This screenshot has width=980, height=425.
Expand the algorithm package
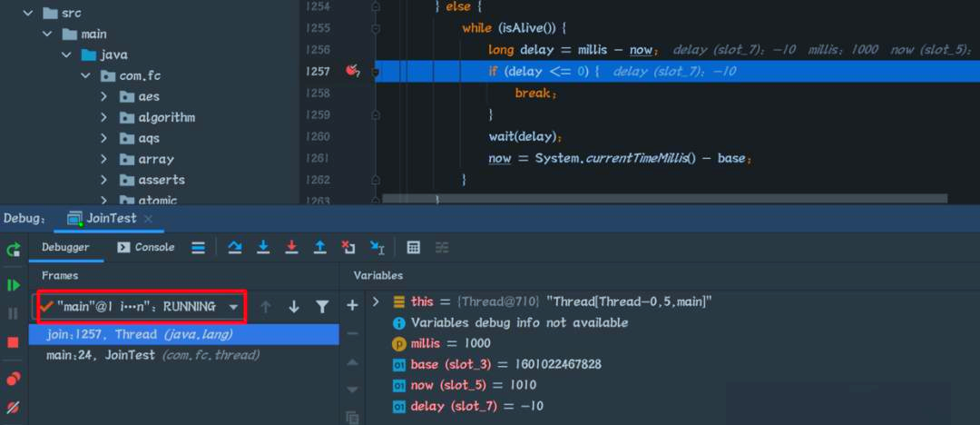(x=104, y=117)
